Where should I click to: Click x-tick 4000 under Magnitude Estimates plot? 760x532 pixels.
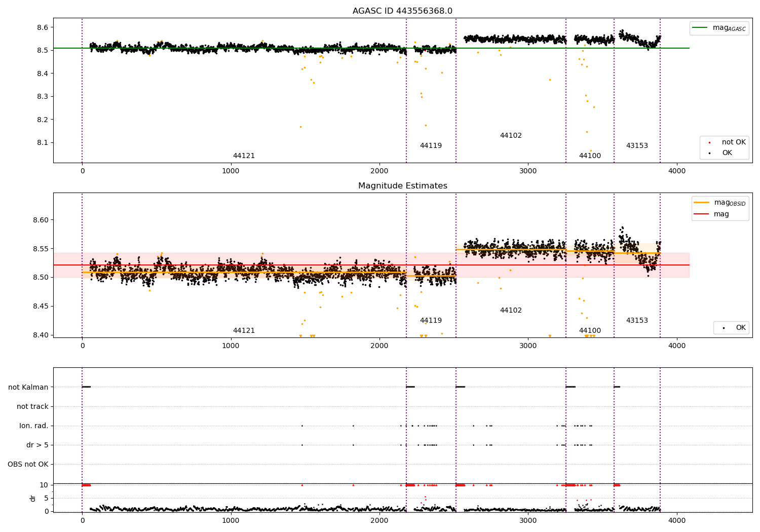coord(677,346)
